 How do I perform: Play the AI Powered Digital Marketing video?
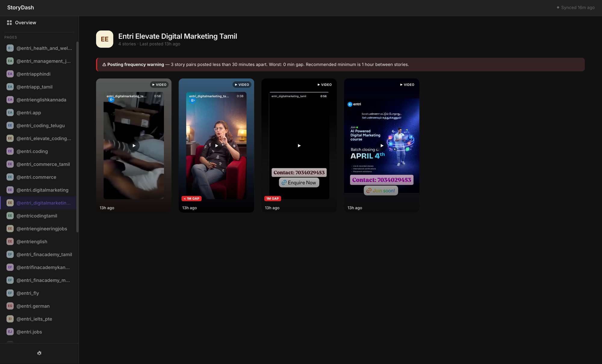click(x=382, y=146)
